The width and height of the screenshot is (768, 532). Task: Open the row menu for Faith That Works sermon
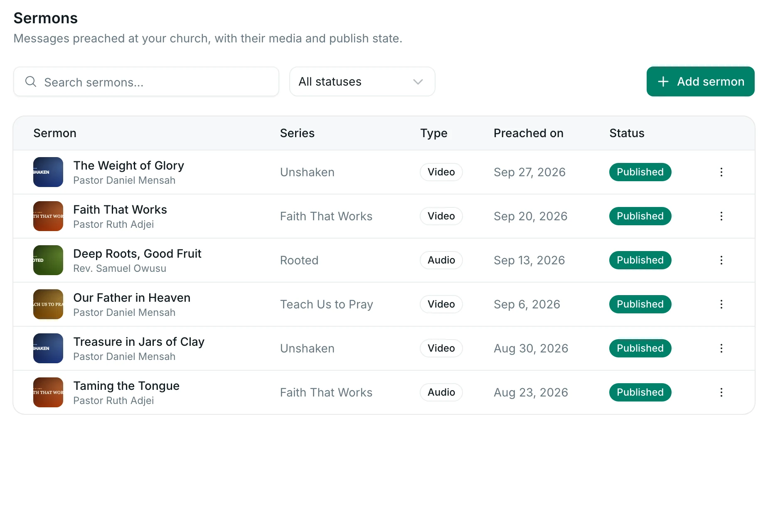tap(721, 216)
